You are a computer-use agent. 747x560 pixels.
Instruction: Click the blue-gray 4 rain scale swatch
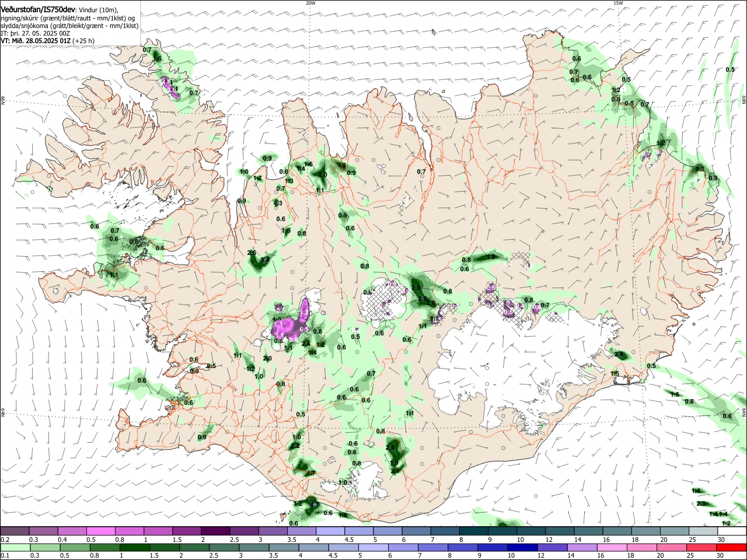(313, 548)
